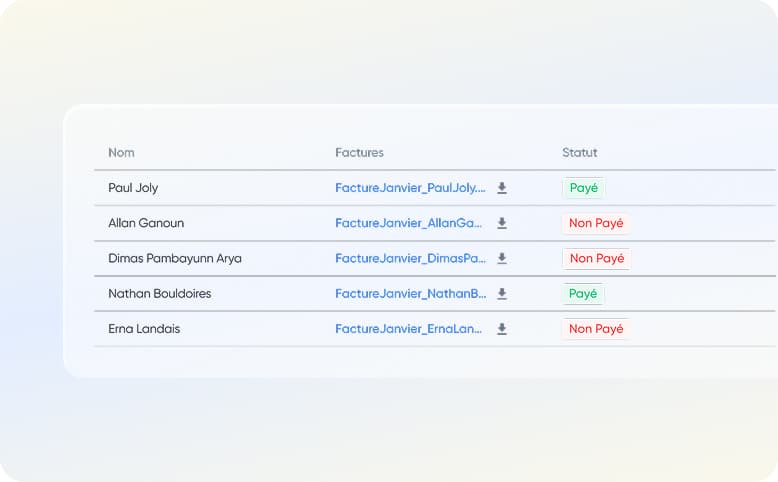Open FactureJanvier_NathanB invoice link
The width and height of the screenshot is (778, 482).
coord(410,294)
